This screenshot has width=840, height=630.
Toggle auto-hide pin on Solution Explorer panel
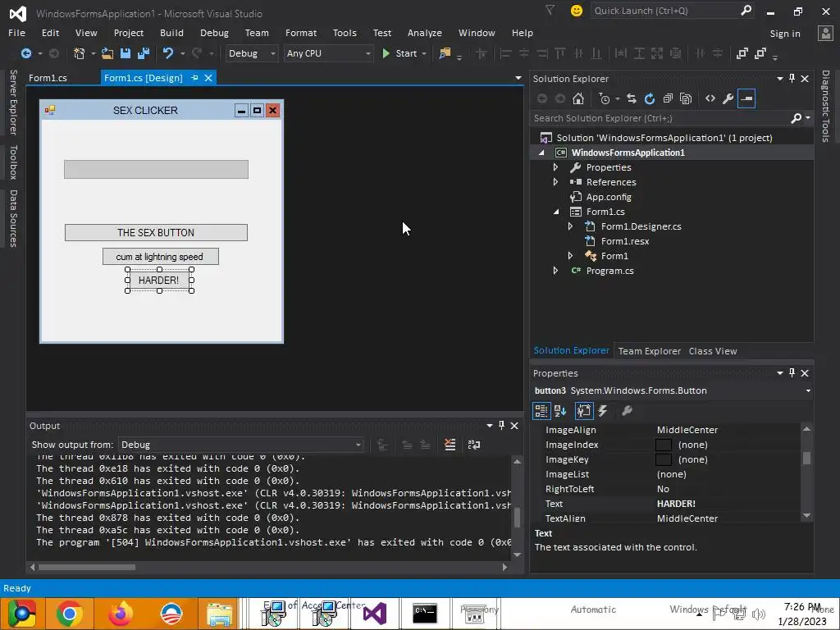(792, 78)
